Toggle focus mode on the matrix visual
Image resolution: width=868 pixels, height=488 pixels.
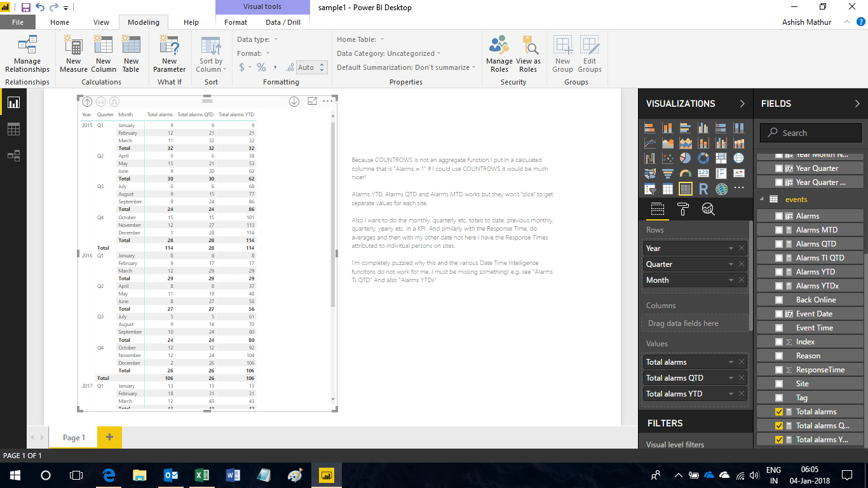pyautogui.click(x=312, y=101)
